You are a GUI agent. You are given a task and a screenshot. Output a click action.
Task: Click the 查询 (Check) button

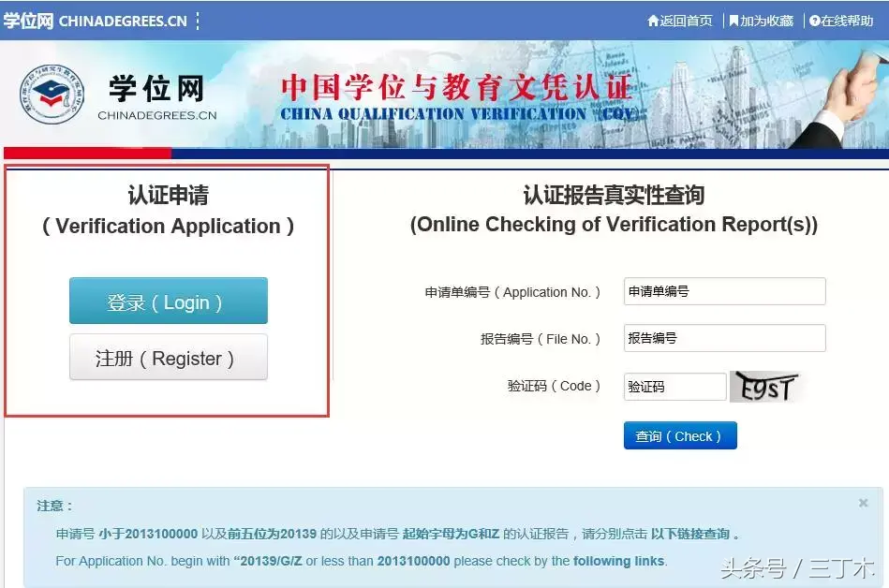(680, 435)
